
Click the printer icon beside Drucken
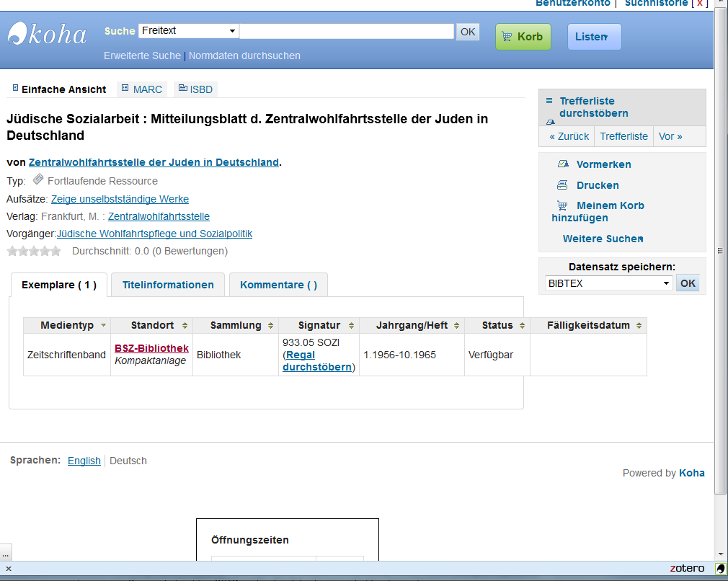(x=563, y=185)
